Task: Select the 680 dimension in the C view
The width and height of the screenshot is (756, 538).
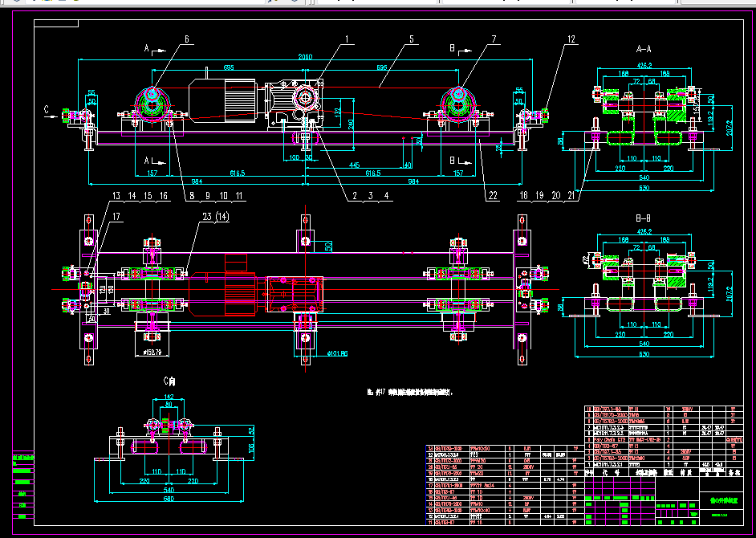Action: [x=169, y=499]
